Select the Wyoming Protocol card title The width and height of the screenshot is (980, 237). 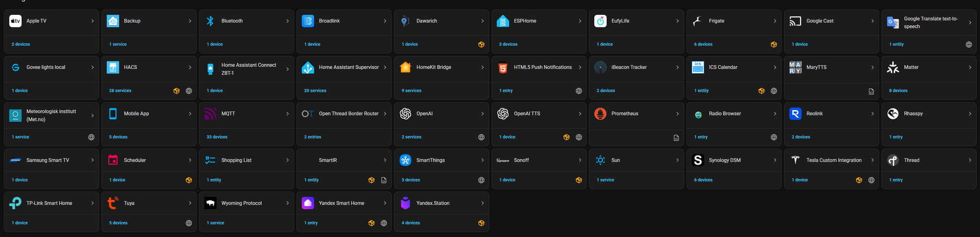tap(241, 203)
